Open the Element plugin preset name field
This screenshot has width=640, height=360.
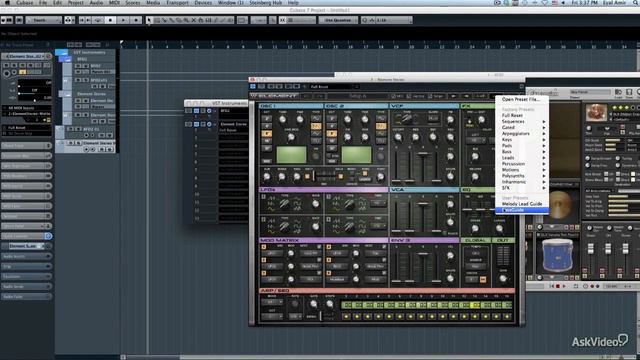tap(334, 87)
